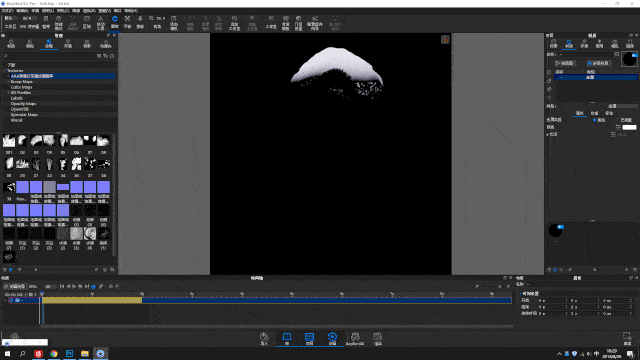Click the Animation Wizard button
Viewport: 640px width, 360px height.
coord(15,287)
